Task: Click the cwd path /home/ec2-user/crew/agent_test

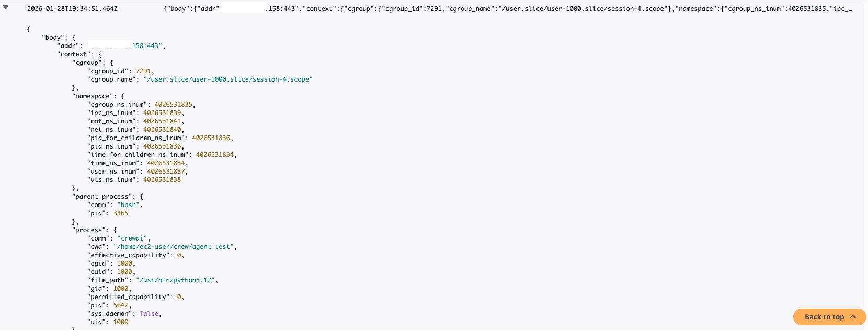Action: 174,247
